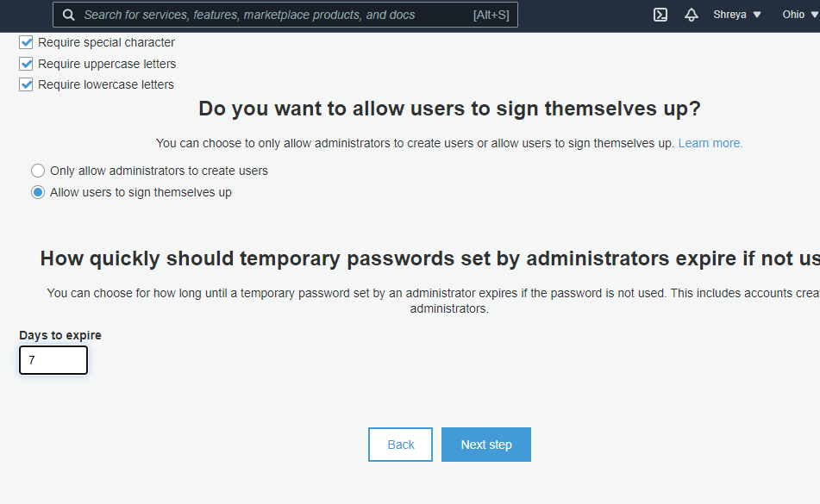Click the search magnifier icon
Image resolution: width=820 pixels, height=504 pixels.
[69, 15]
